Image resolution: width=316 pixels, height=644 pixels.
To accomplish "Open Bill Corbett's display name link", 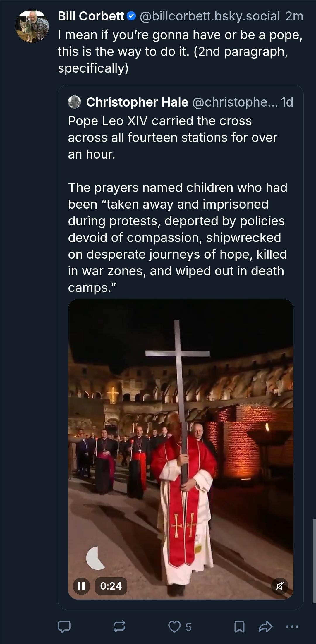I will coord(91,16).
